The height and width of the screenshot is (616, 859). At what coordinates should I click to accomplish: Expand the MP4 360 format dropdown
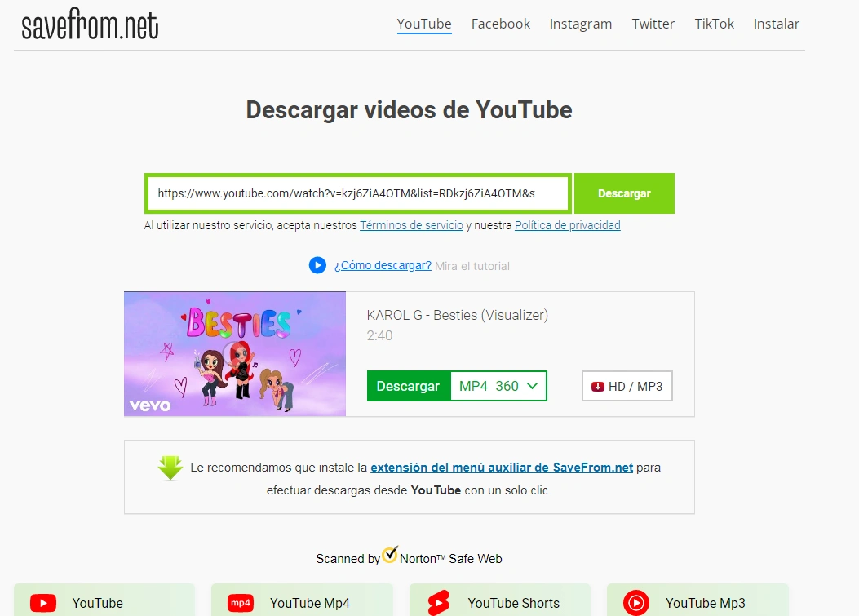[498, 386]
